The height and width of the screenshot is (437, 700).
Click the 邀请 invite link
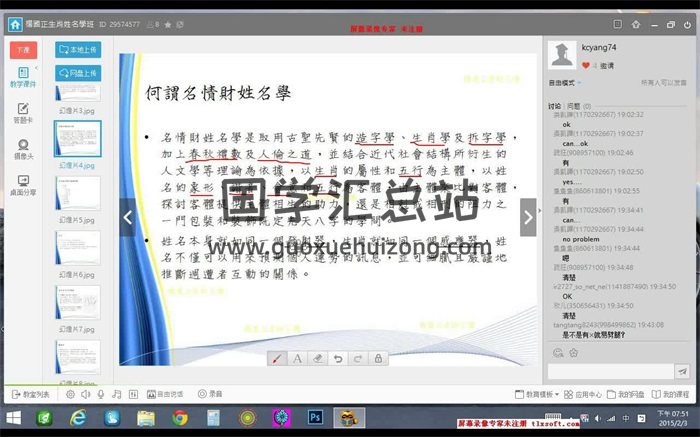(x=607, y=66)
